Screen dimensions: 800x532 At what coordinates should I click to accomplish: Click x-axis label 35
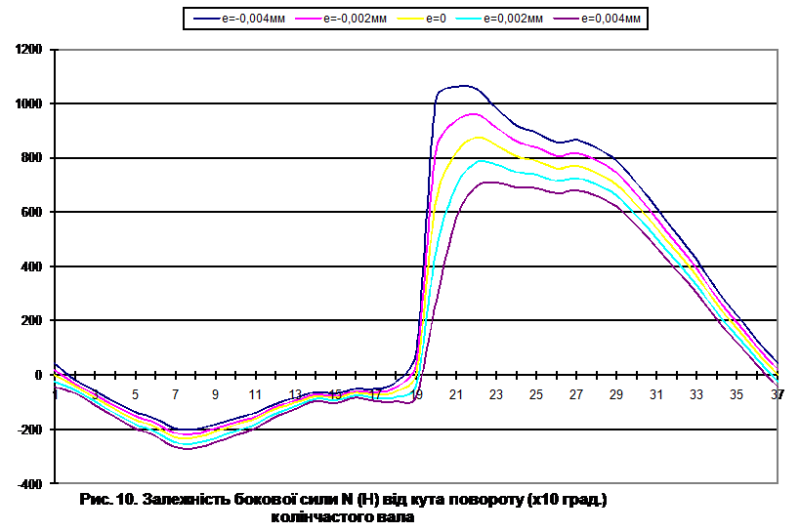point(737,394)
